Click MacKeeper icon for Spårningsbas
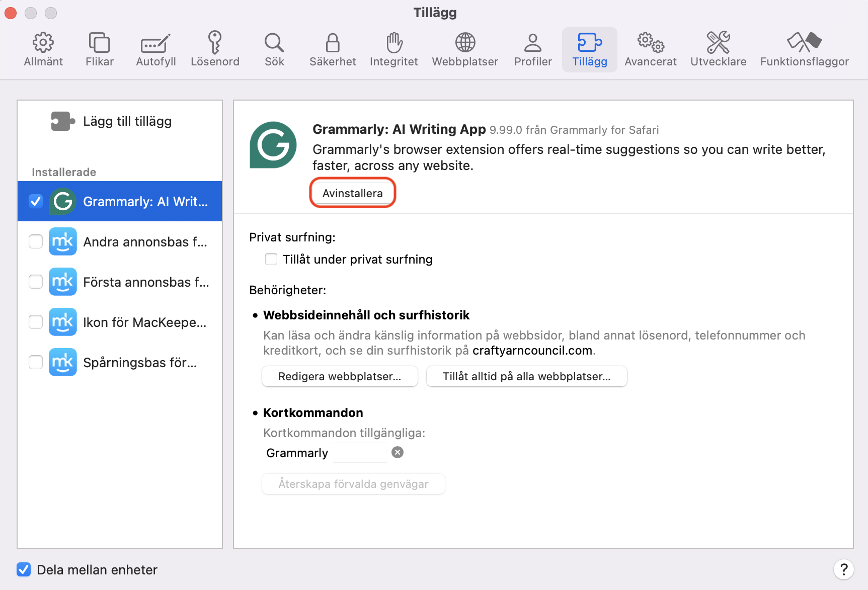868x590 pixels. [x=63, y=363]
